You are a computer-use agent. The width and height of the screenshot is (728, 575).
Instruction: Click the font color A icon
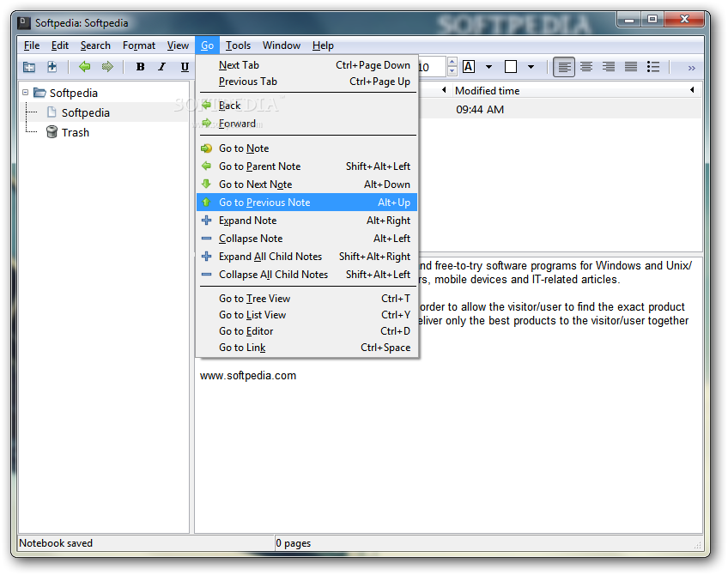pyautogui.click(x=469, y=67)
